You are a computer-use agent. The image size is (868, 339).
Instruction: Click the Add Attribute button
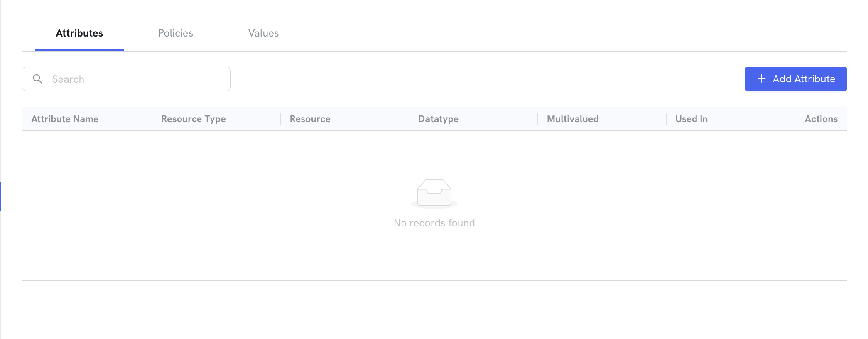pos(796,79)
